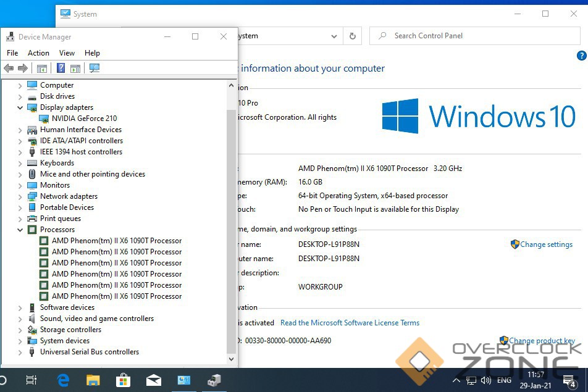Click the Properties panel toolbar icon beside Help
Viewport: 588px width, 392px height.
pyautogui.click(x=75, y=68)
